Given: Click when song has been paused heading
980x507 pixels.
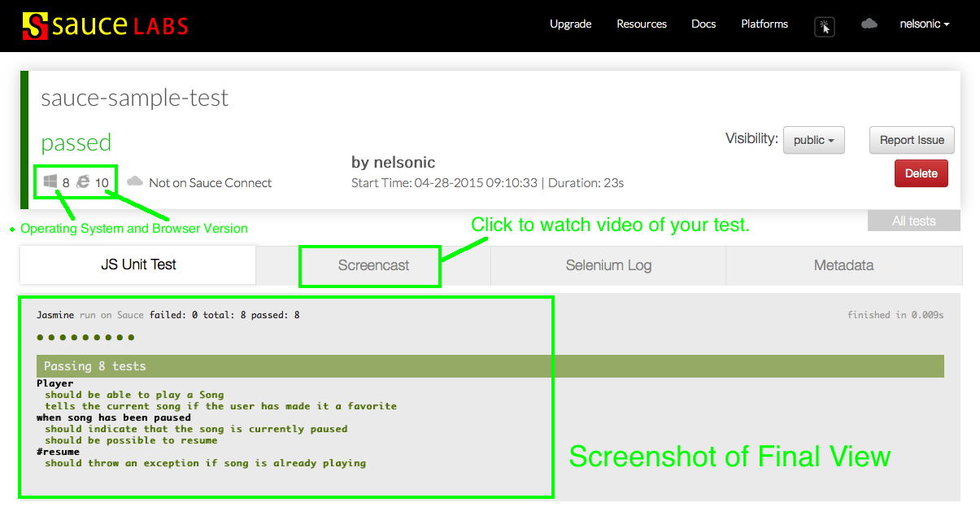Looking at the screenshot, I should click(x=114, y=417).
